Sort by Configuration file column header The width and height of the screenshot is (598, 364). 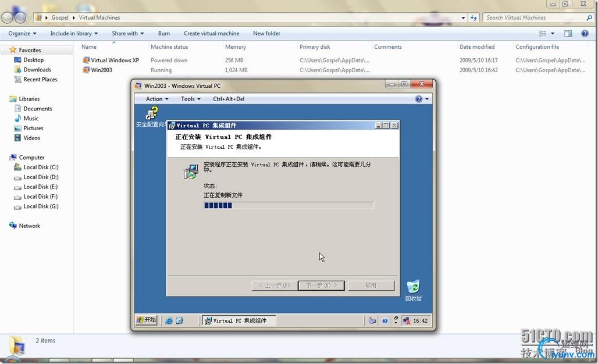pos(537,47)
